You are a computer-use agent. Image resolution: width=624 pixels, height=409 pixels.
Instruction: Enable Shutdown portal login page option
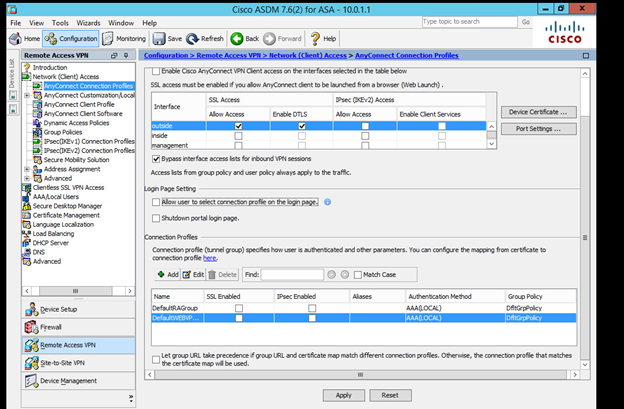(155, 218)
